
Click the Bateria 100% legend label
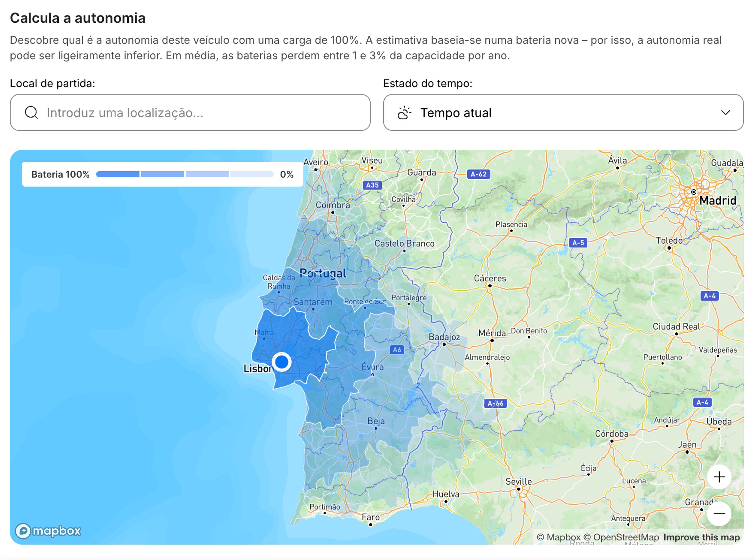60,174
